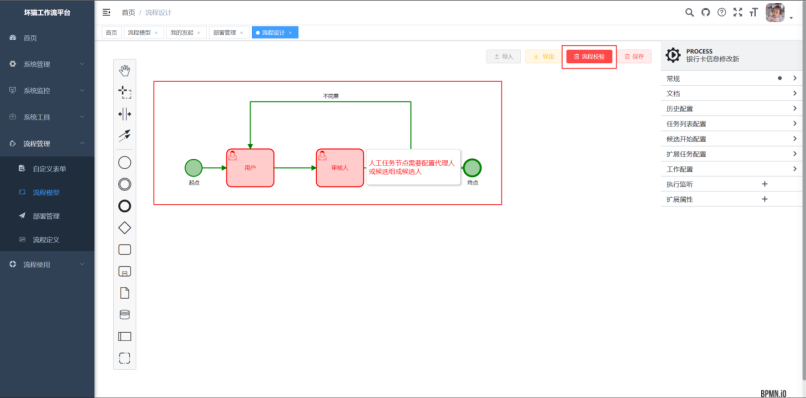Select the hand tool in palette

pos(124,70)
